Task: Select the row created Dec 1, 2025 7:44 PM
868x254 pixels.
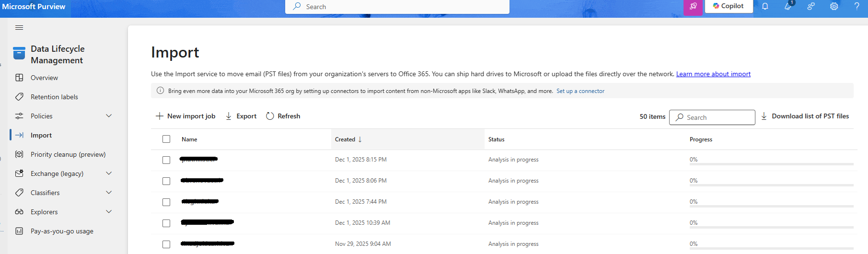Action: (x=166, y=202)
